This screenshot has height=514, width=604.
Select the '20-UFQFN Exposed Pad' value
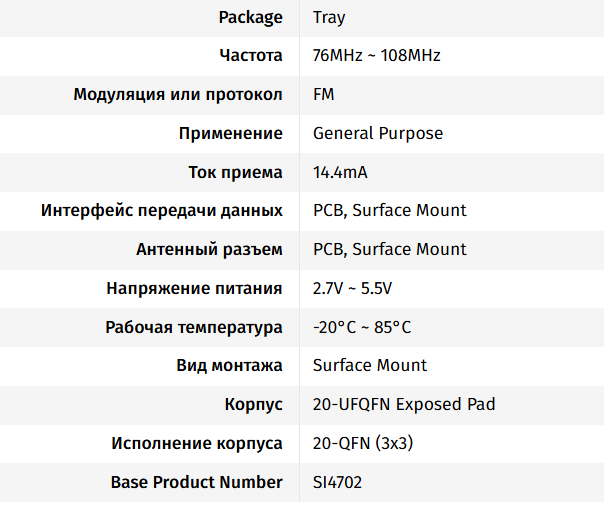pyautogui.click(x=404, y=405)
